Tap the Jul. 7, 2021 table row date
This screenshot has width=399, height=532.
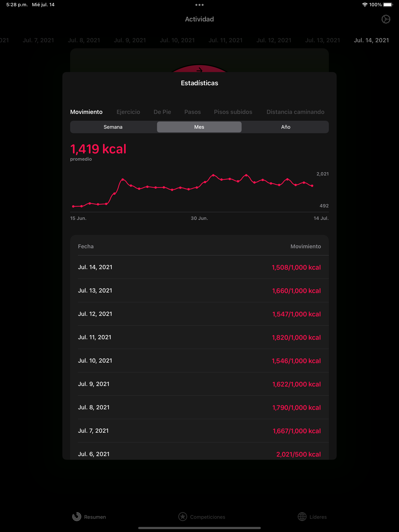[93, 430]
